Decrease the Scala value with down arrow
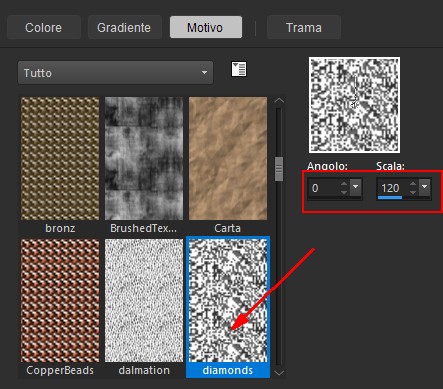The height and width of the screenshot is (389, 443). coord(413,193)
